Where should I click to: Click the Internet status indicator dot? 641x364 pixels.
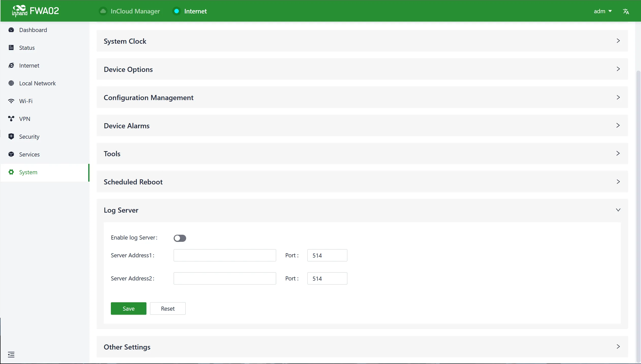176,11
